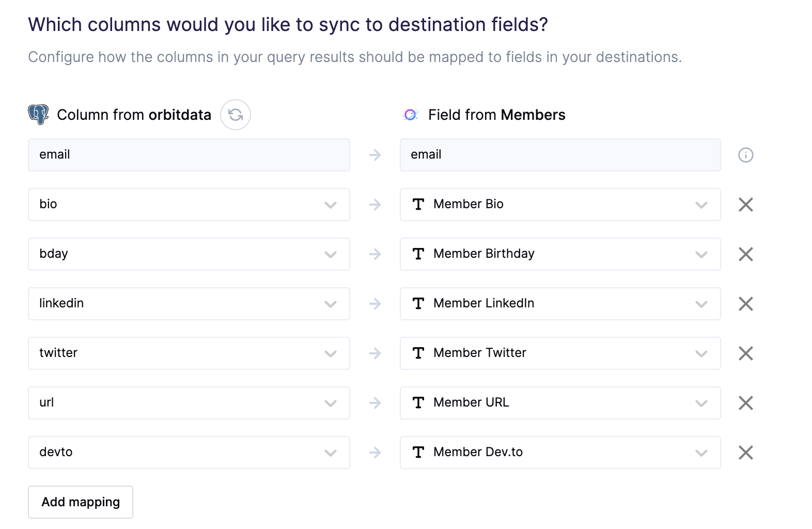
Task: Click the 'Field from Members' heading
Action: (497, 115)
